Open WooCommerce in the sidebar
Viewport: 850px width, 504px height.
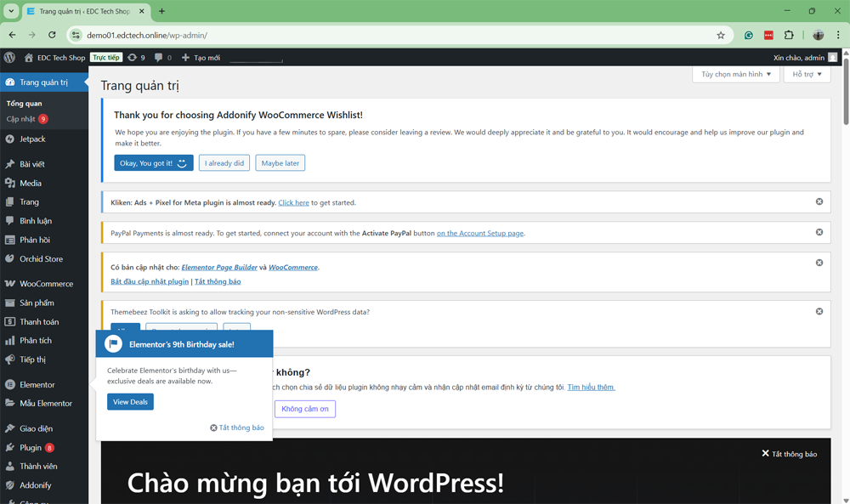44,284
